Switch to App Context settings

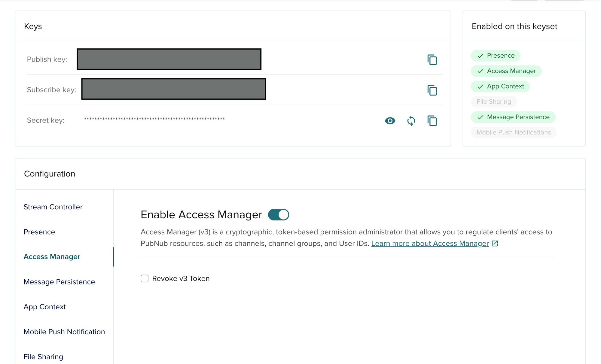point(44,307)
